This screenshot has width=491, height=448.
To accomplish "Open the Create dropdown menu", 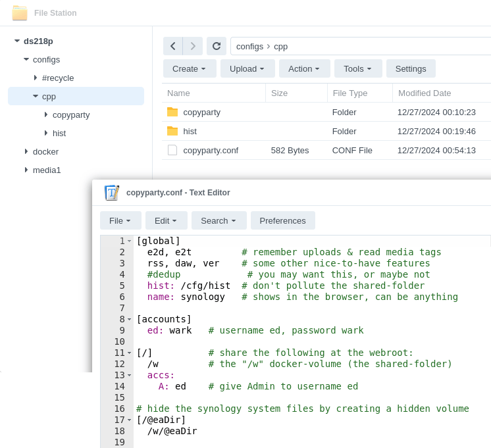I will [190, 68].
